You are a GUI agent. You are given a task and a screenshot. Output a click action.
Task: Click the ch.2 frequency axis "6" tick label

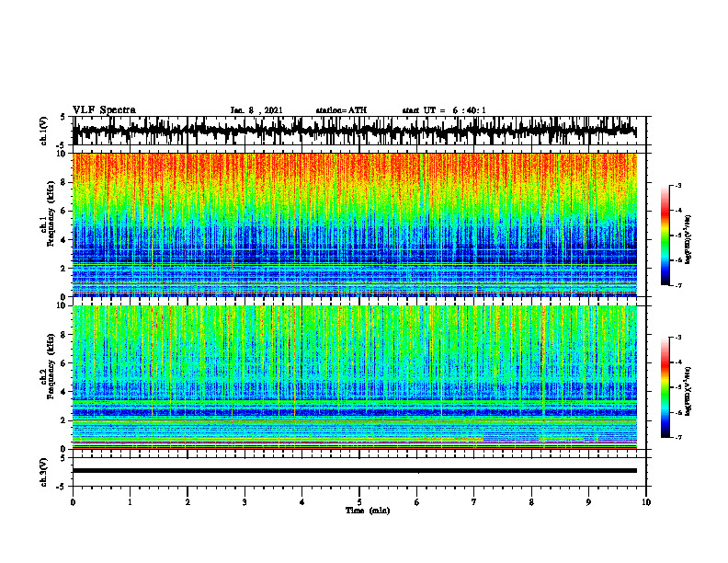[x=64, y=363]
